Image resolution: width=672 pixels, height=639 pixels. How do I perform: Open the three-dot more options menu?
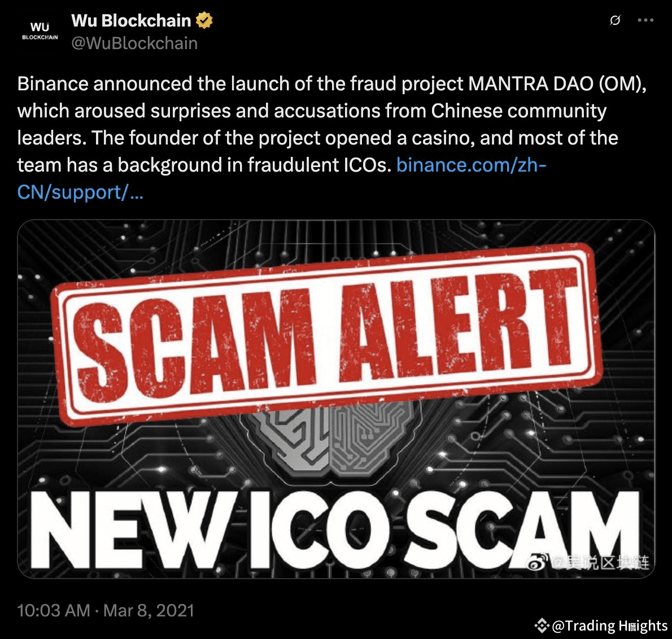pyautogui.click(x=645, y=20)
